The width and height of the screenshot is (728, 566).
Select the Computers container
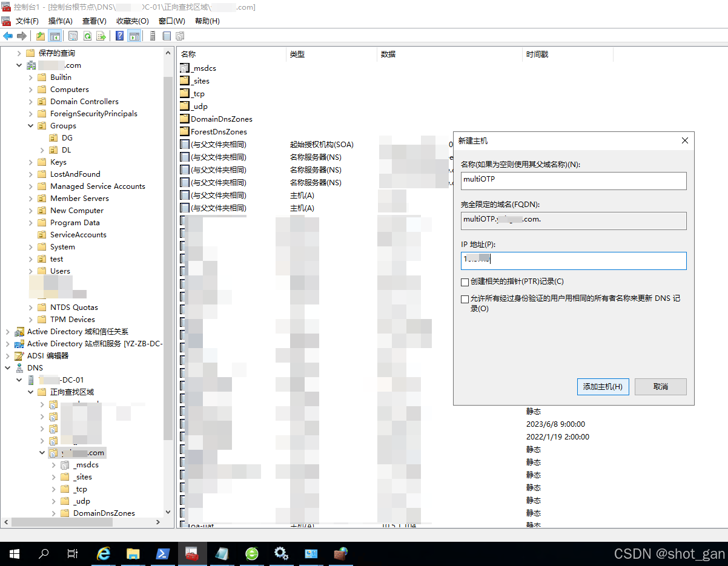tap(70, 90)
